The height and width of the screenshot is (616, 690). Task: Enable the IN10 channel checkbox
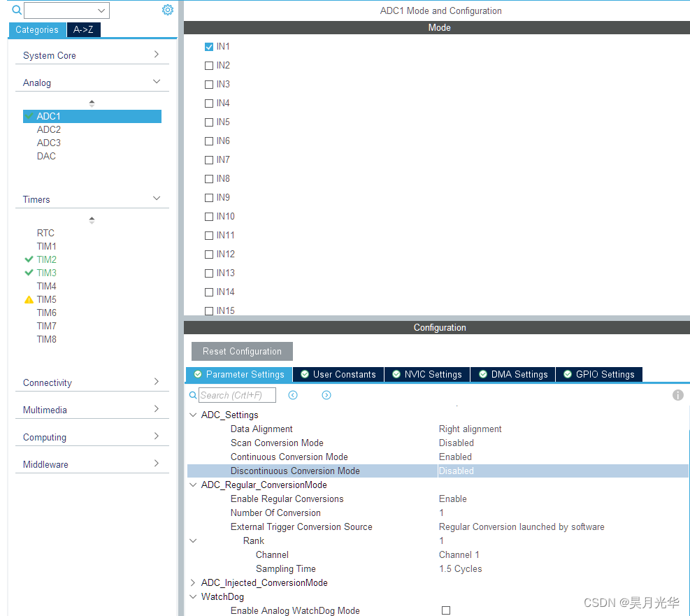click(x=209, y=217)
